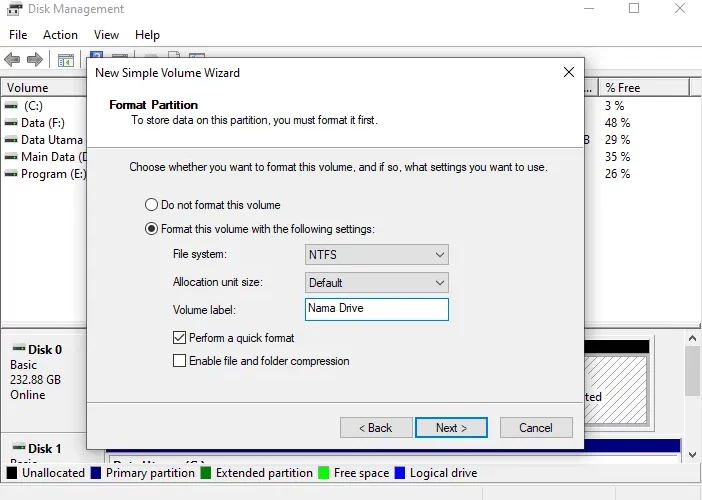Enable file and folder compression checkbox
The width and height of the screenshot is (702, 500).
pos(179,360)
